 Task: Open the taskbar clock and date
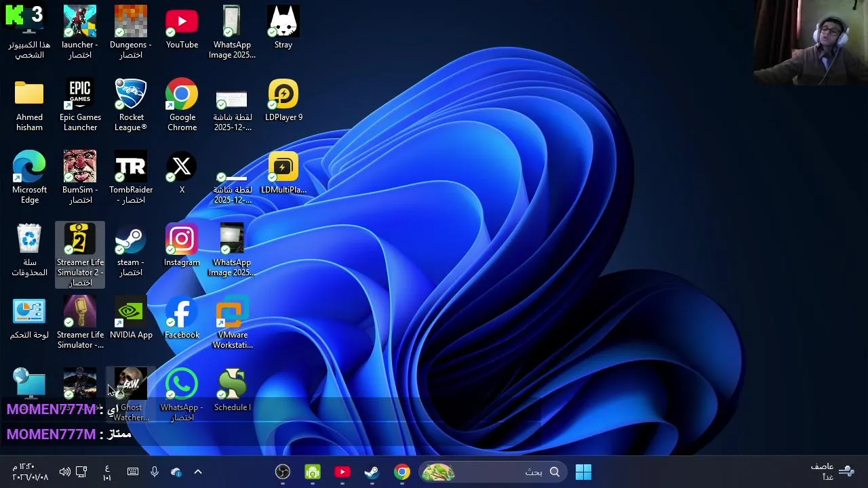pyautogui.click(x=31, y=472)
